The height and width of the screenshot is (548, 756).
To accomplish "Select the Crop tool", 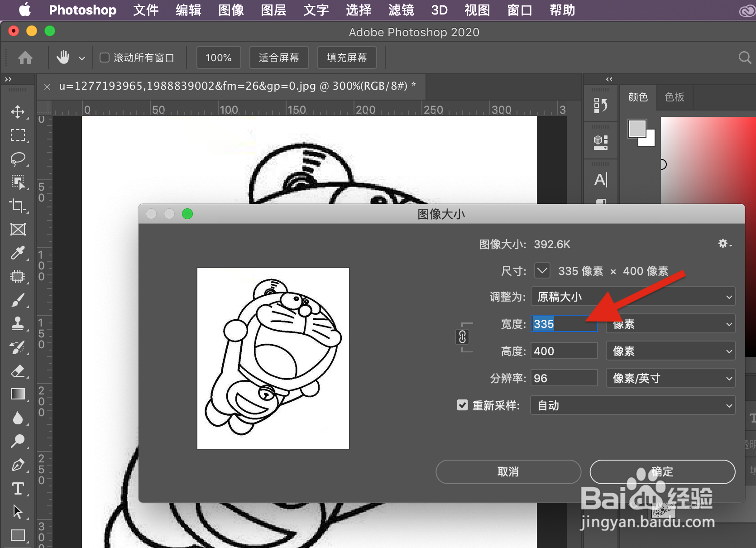I will pos(18,206).
